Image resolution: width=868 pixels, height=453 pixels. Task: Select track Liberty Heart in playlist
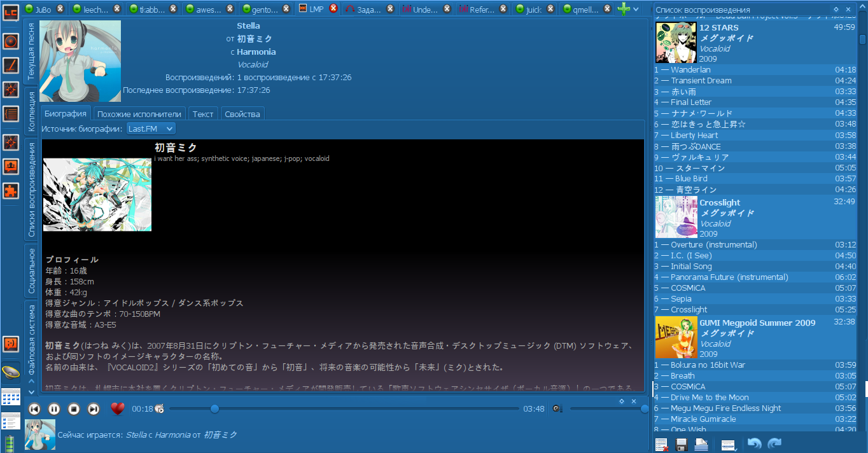tap(755, 136)
